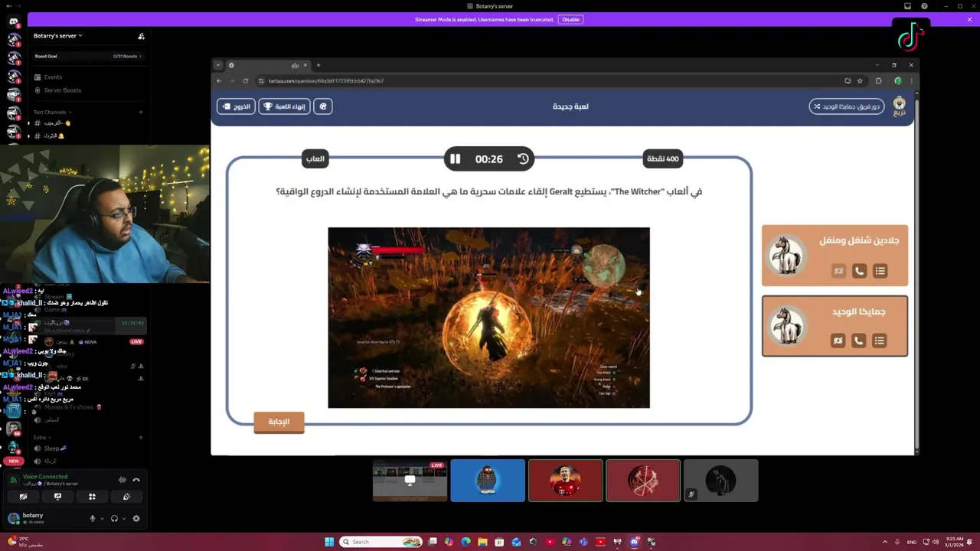The height and width of the screenshot is (551, 980).
Task: Create a channel in Text Channels category
Action: click(141, 112)
